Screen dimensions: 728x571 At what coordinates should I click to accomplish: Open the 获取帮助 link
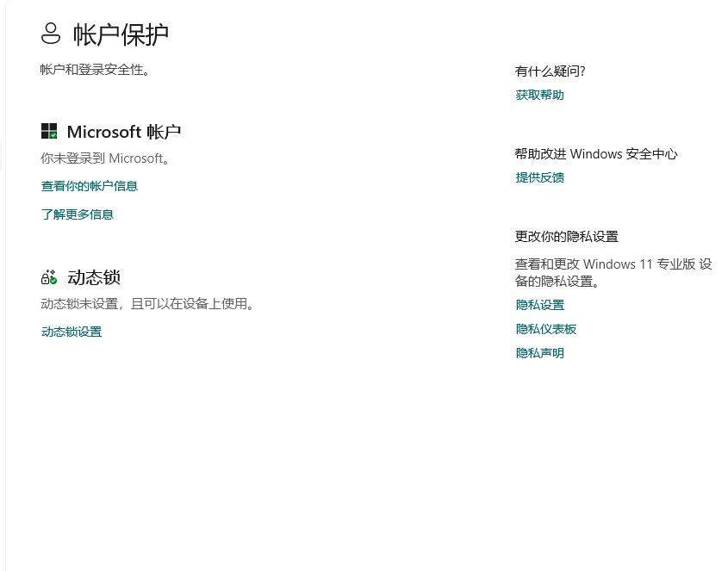point(539,95)
